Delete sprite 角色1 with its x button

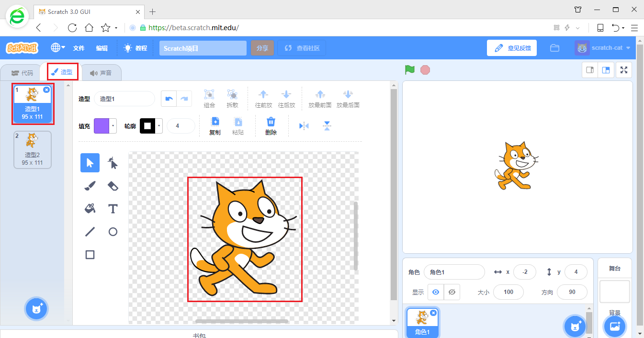(433, 313)
